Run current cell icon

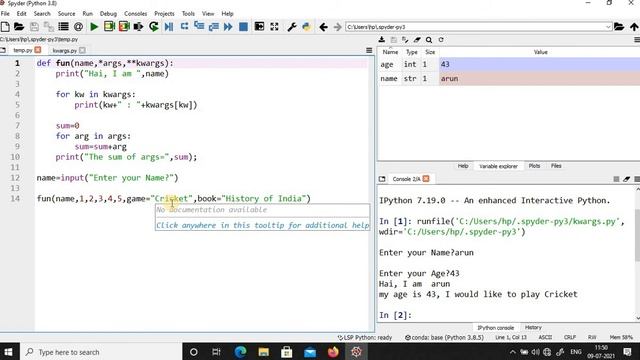pos(109,27)
